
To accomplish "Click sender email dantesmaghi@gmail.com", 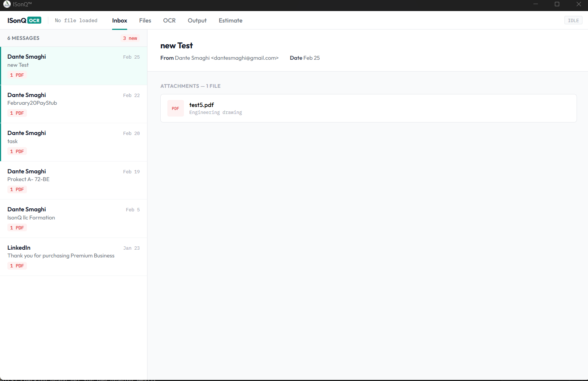I will (x=245, y=58).
